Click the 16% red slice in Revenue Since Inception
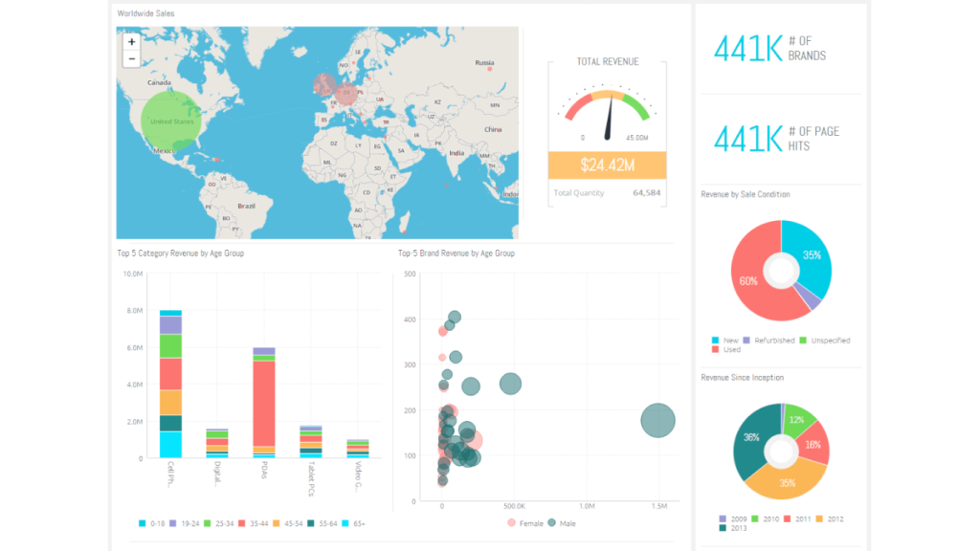 tap(813, 444)
